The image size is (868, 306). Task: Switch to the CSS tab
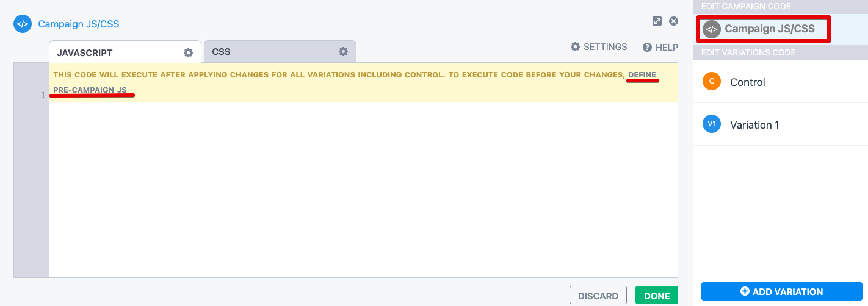click(222, 52)
